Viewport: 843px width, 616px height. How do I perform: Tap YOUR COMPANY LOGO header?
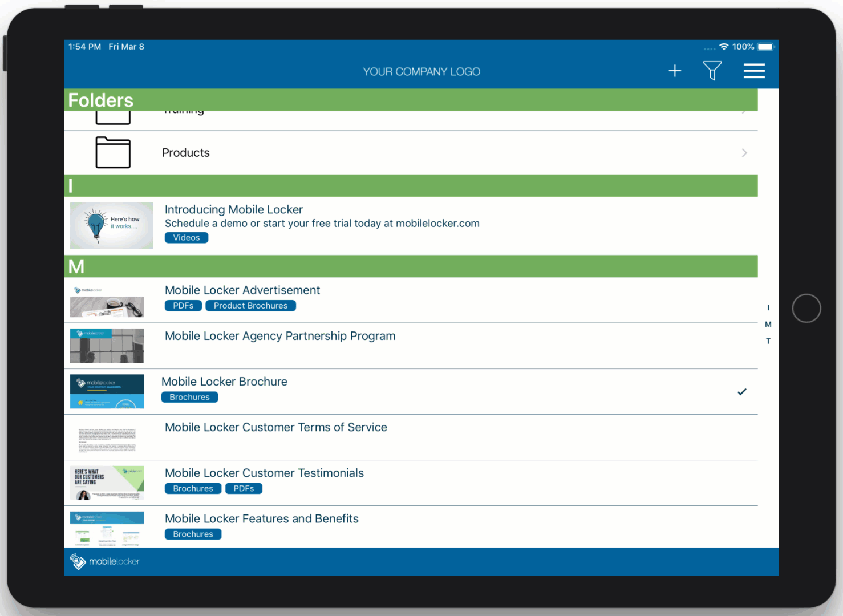[x=421, y=72]
